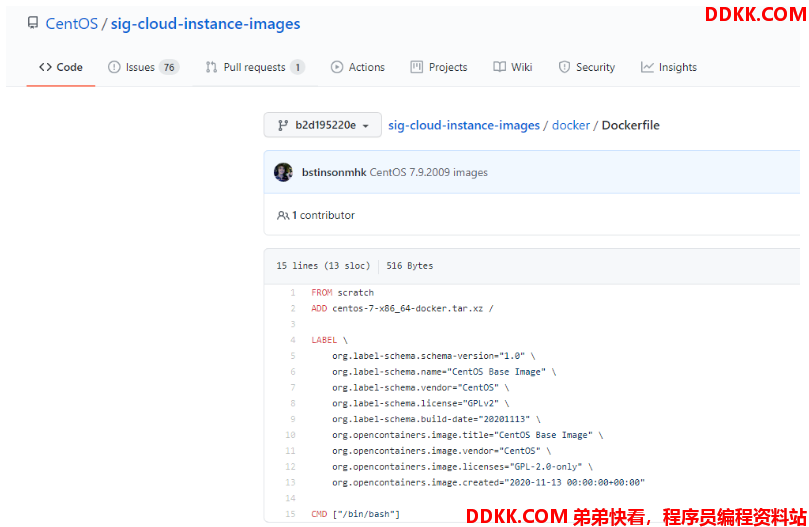Viewport: 809px width, 527px height.
Task: Click the contributors people icon
Action: pyautogui.click(x=283, y=215)
